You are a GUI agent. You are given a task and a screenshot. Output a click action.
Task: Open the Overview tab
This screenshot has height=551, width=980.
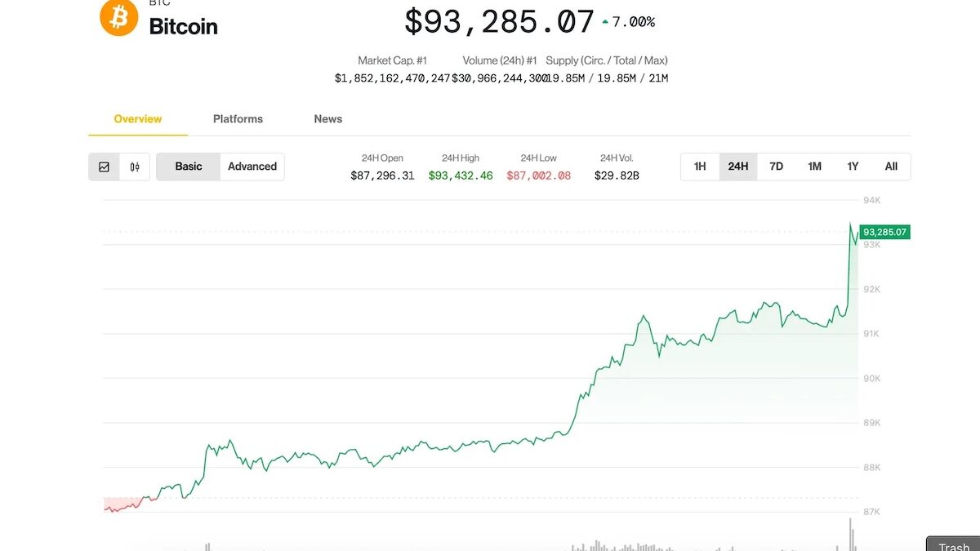point(138,119)
